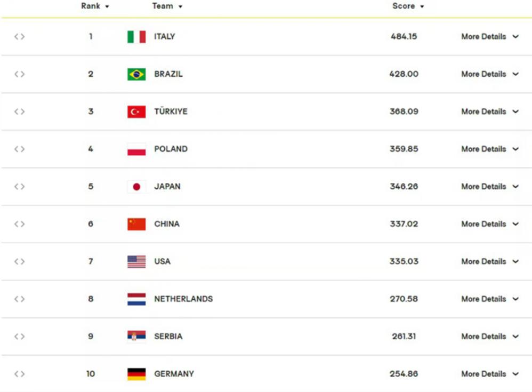532x392 pixels.
Task: Click the Italy flag icon
Action: click(x=136, y=37)
